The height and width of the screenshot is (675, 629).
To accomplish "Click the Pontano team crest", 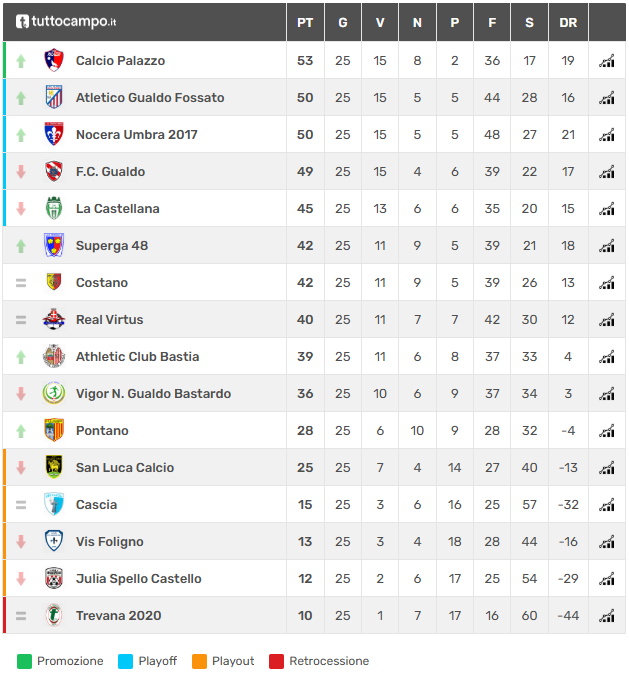I will [54, 431].
